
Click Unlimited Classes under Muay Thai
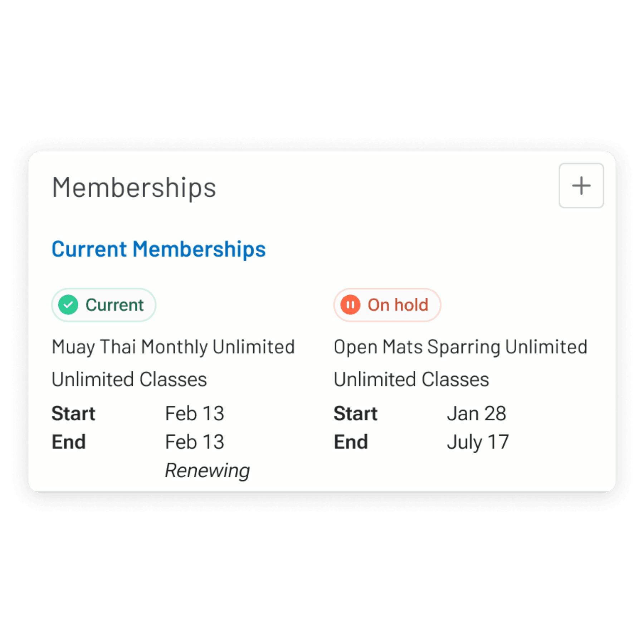[129, 379]
